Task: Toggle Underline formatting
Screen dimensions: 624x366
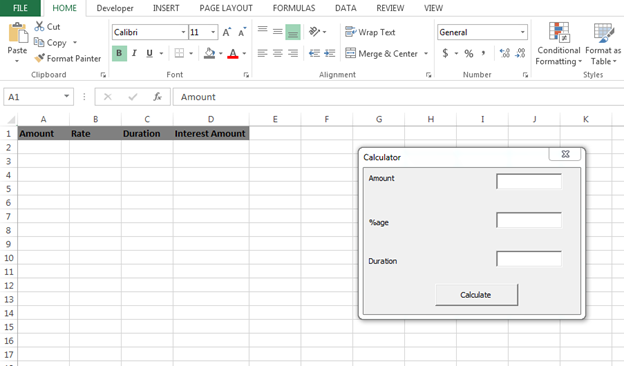Action: [150, 53]
